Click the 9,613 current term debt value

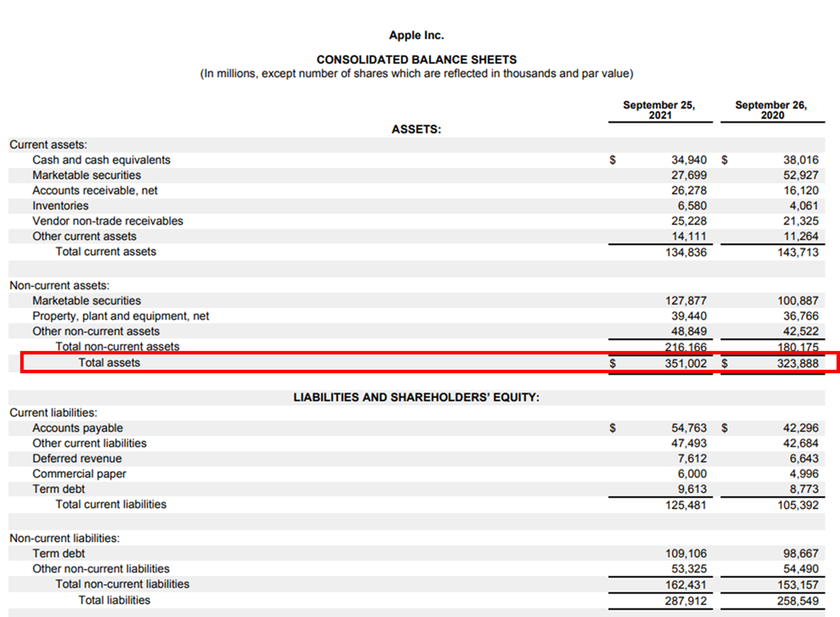pos(692,489)
